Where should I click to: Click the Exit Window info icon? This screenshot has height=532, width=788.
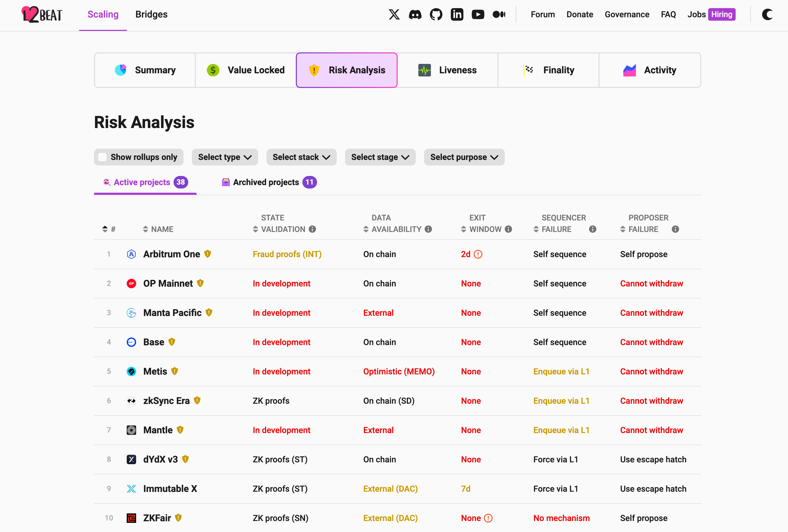(x=508, y=229)
